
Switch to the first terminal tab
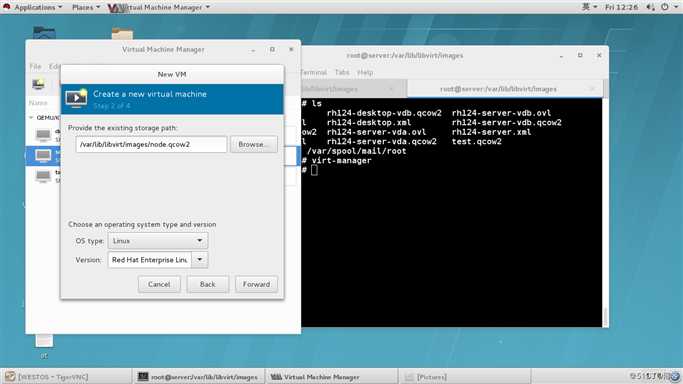(x=354, y=89)
